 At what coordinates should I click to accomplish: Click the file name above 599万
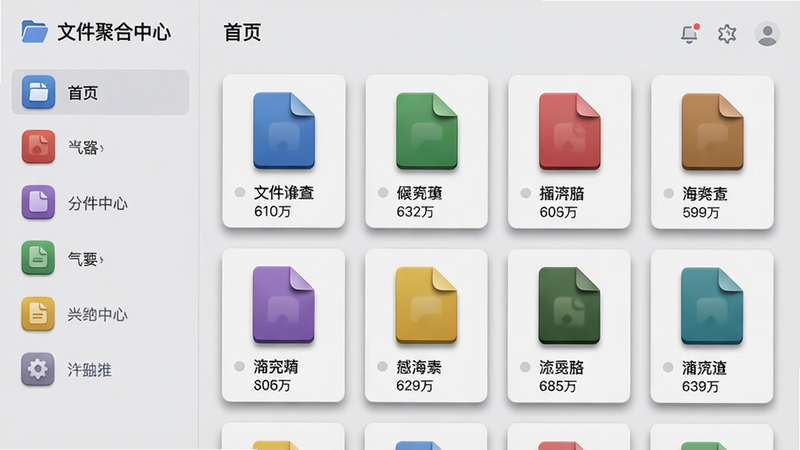pyautogui.click(x=705, y=194)
